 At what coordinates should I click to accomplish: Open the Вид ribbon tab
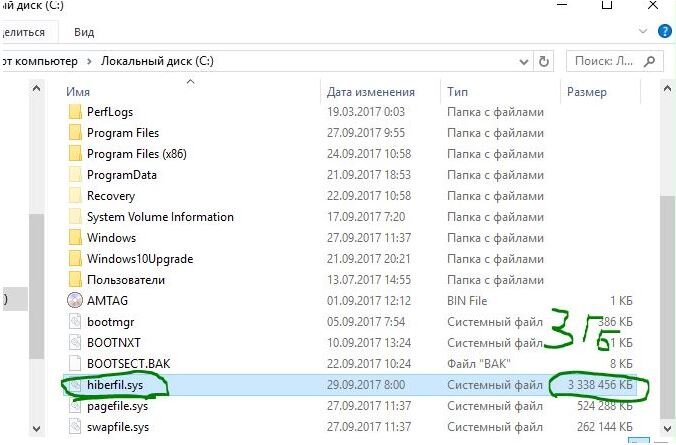click(x=84, y=32)
